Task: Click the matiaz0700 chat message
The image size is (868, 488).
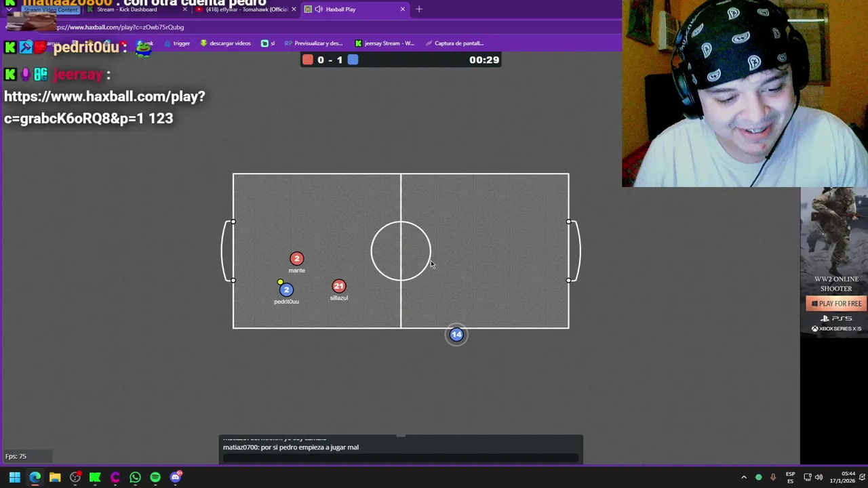Action: 291,447
